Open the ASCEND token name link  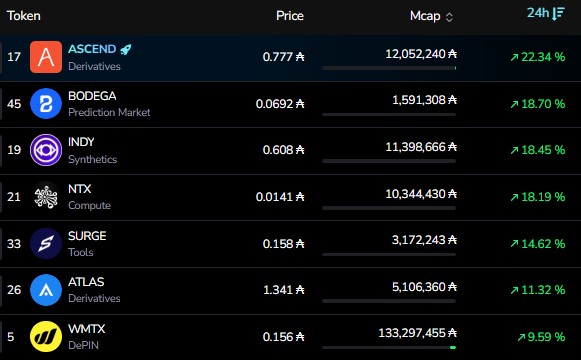point(92,49)
